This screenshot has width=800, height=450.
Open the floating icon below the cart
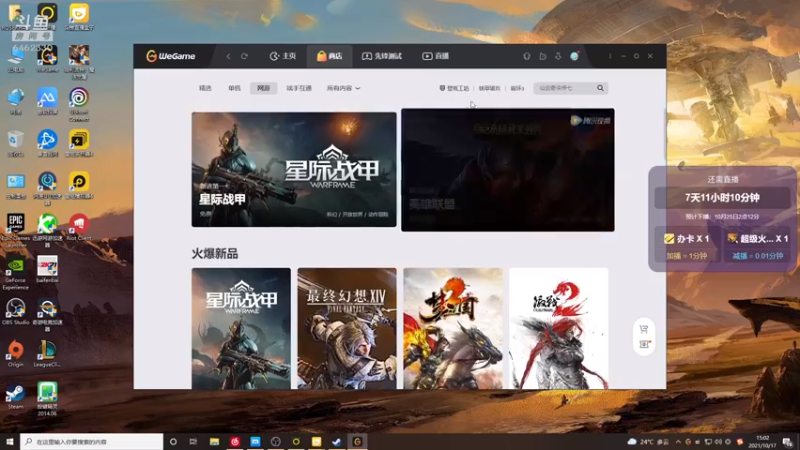coord(644,344)
